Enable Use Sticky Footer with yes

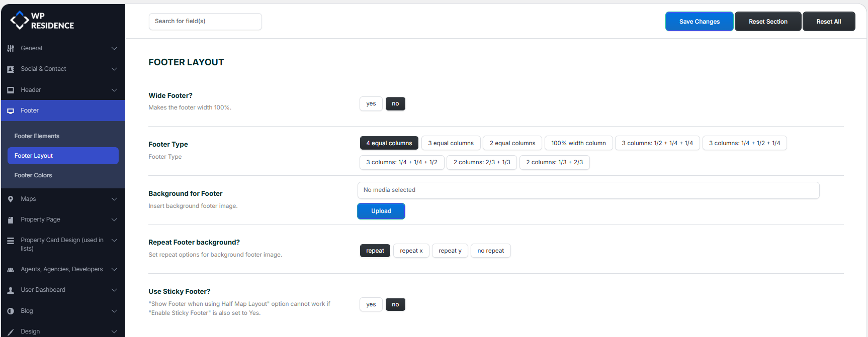371,305
